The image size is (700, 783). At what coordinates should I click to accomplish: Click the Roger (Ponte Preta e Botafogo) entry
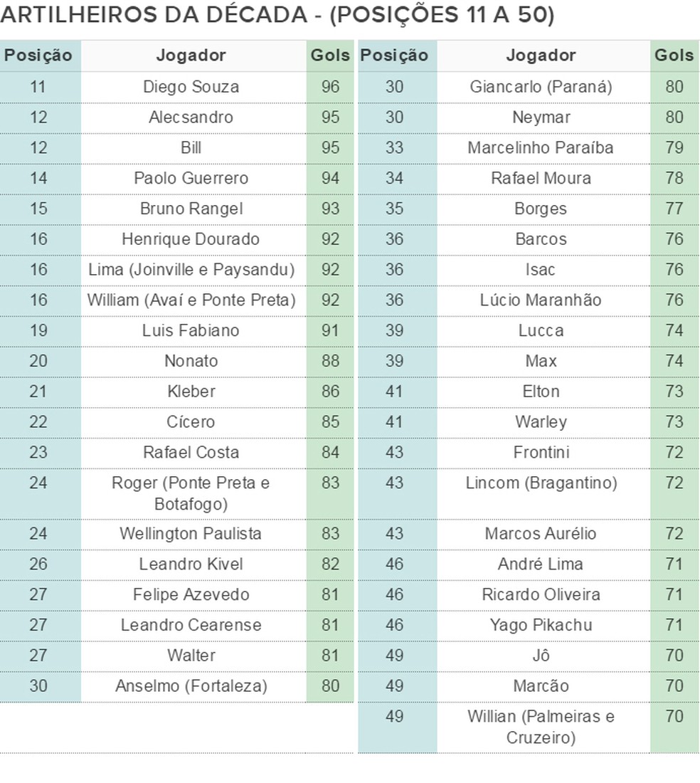pos(191,493)
